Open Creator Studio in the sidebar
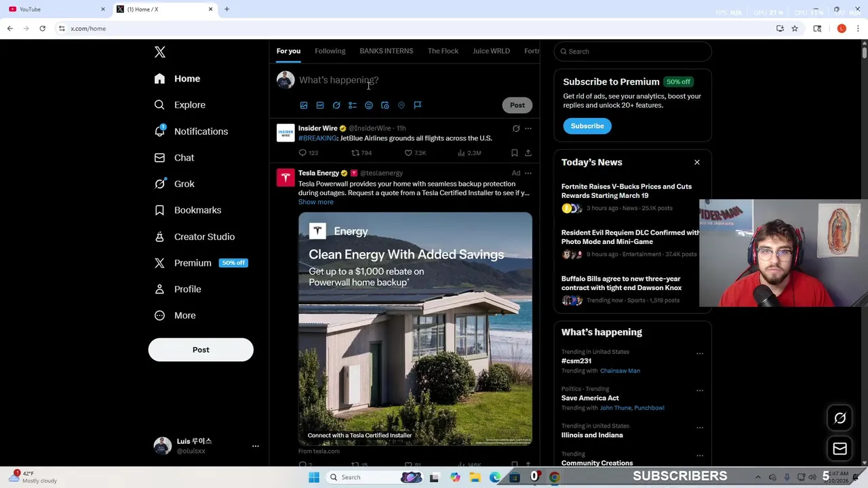The image size is (868, 488). (195, 237)
